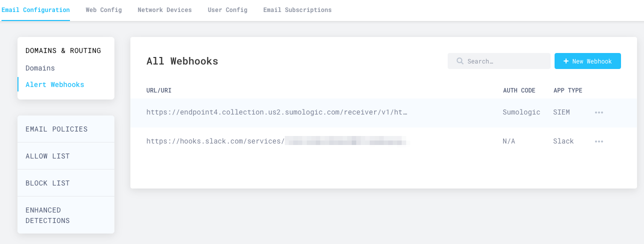644x244 pixels.
Task: Open options menu for Sumologic webhook row
Action: pos(599,112)
